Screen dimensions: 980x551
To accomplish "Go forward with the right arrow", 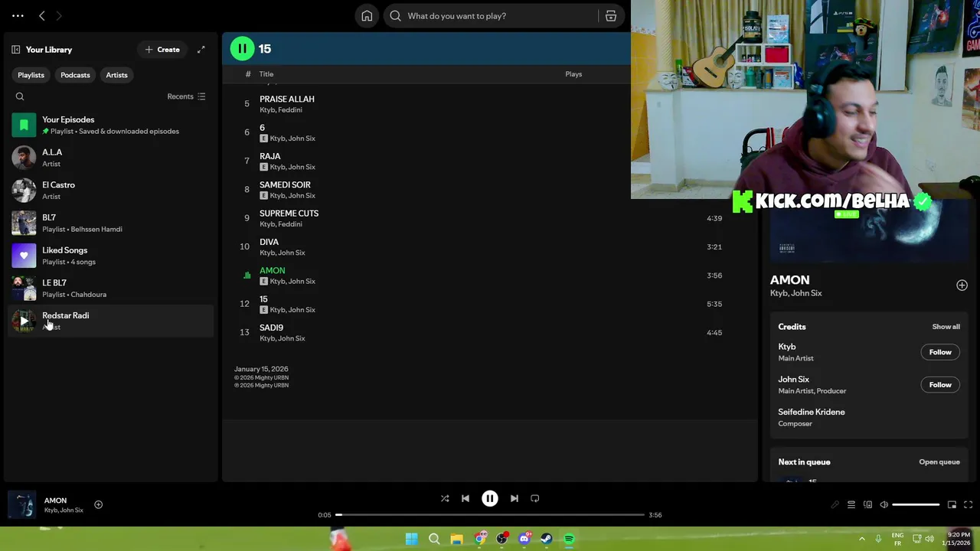I will point(59,16).
